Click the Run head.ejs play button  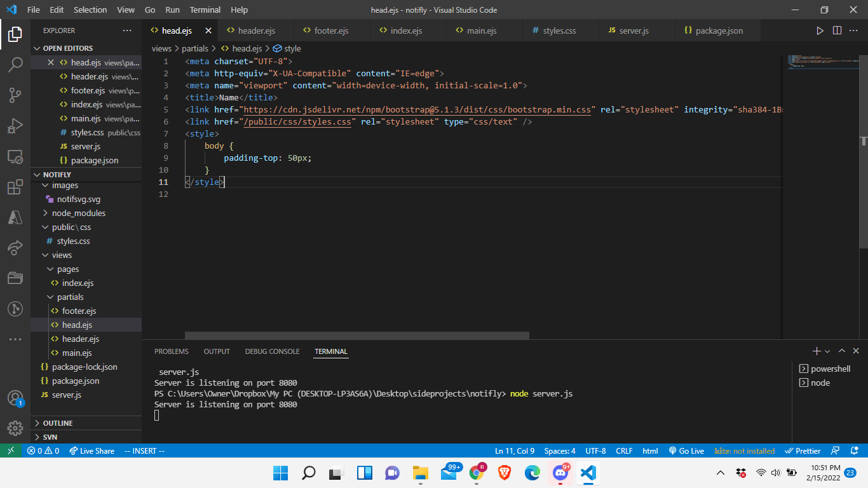point(820,30)
